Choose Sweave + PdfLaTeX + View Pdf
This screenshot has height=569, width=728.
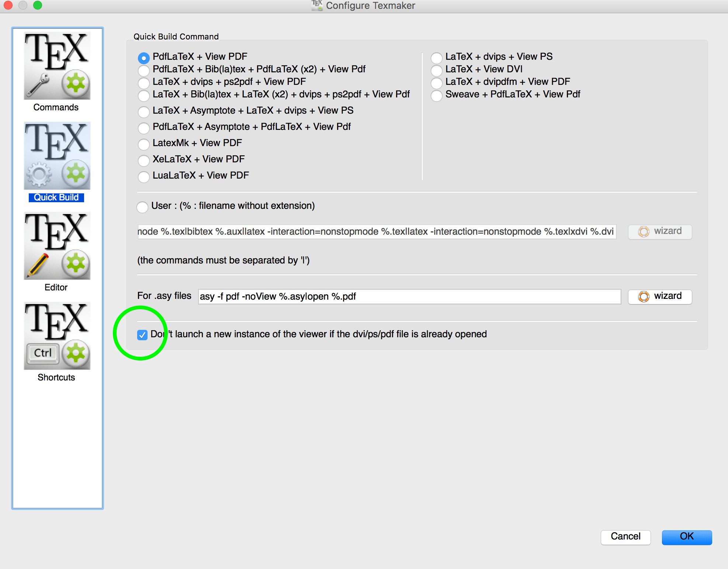(437, 96)
